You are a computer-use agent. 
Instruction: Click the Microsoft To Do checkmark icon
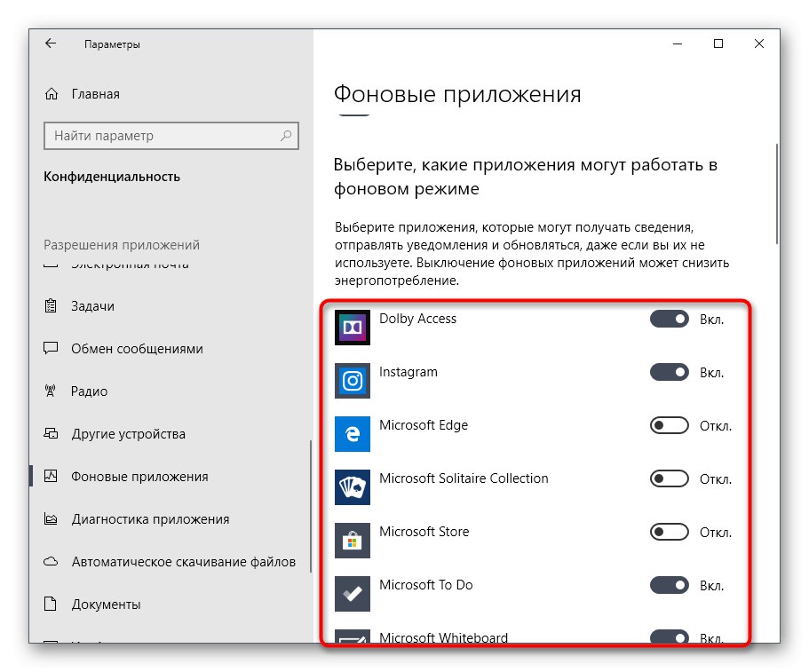click(x=353, y=594)
